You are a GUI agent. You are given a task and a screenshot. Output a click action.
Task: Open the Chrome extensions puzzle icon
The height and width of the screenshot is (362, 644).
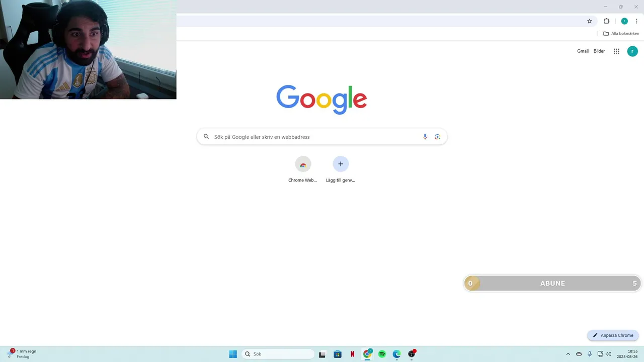click(x=606, y=21)
